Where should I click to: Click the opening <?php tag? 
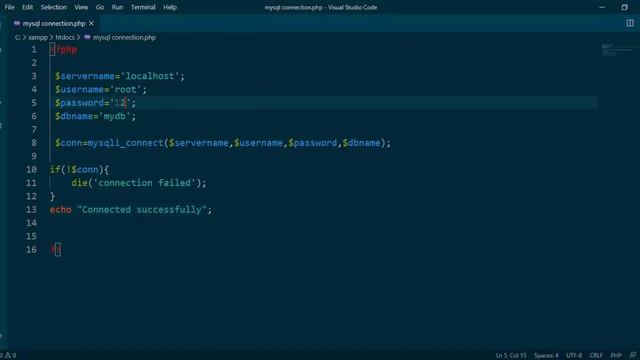(x=63, y=50)
